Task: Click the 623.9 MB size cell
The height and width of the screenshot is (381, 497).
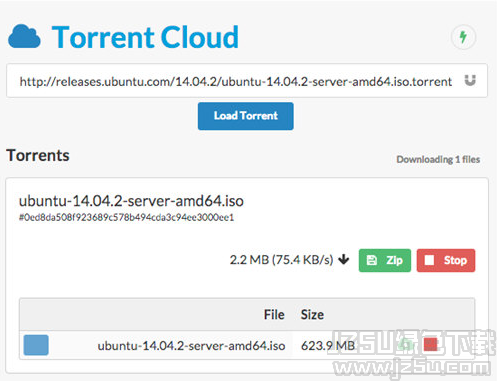Action: 328,346
